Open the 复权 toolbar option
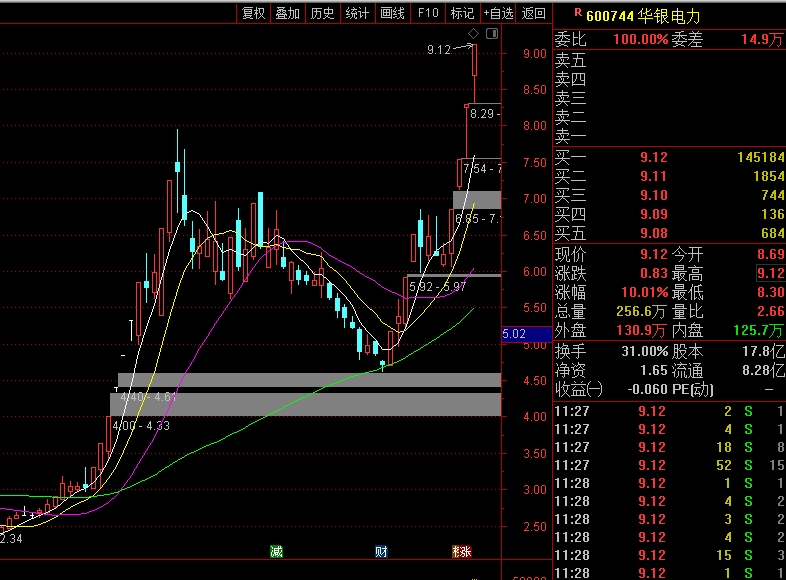 [253, 13]
